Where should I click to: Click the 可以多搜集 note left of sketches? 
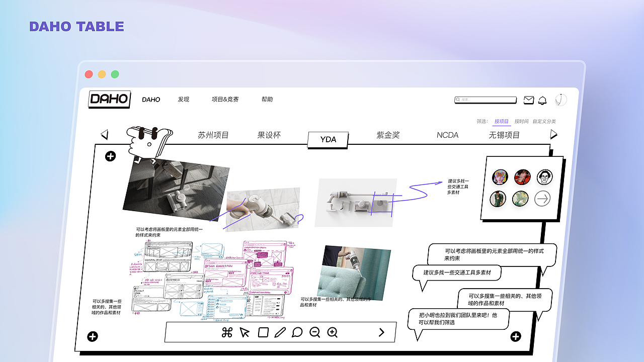coord(107,307)
